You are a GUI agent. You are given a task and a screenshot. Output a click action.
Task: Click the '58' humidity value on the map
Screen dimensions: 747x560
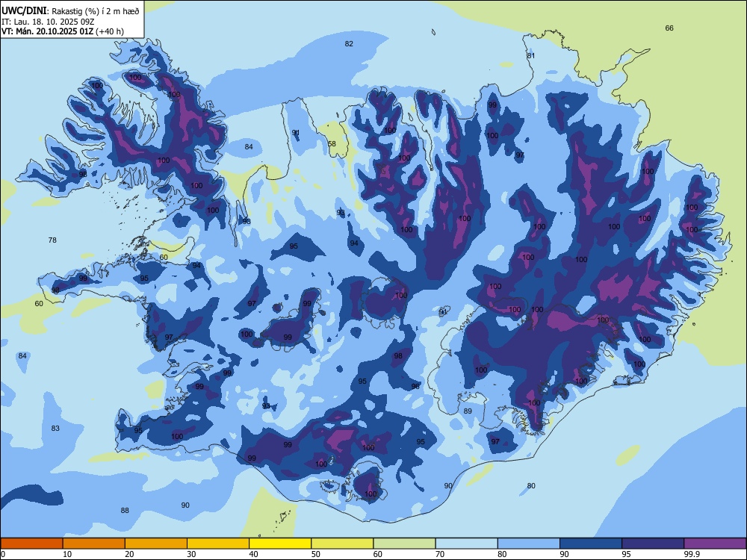332,144
